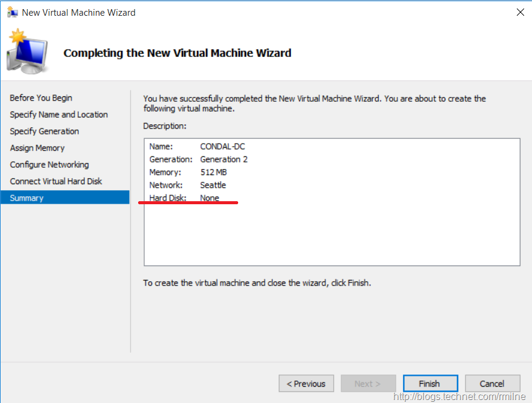Open the Connect Virtual Hard Disk step
532x403 pixels.
pyautogui.click(x=56, y=181)
